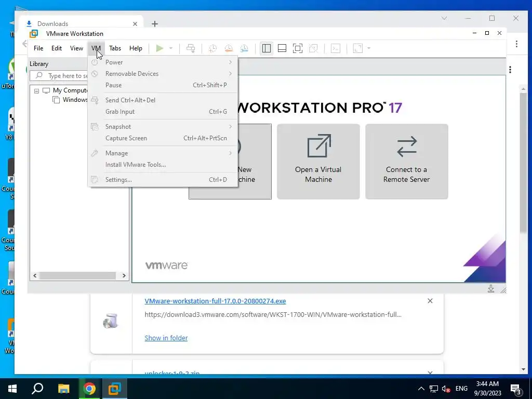Choose Send Ctrl+Alt+Del menu entry
532x399 pixels.
coord(163,100)
